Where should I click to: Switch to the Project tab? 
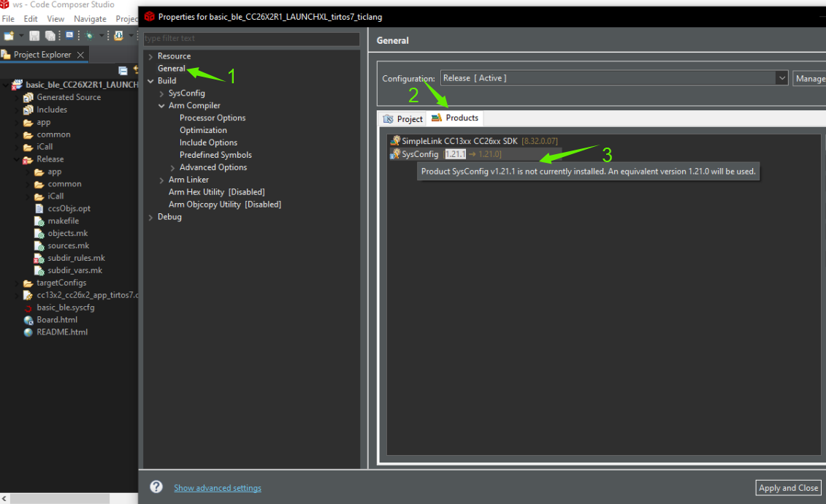click(x=403, y=118)
